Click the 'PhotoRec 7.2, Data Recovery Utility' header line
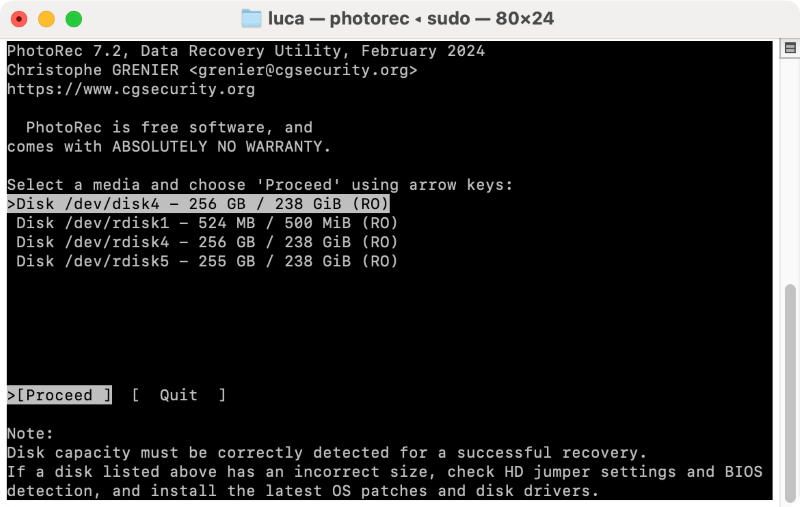The width and height of the screenshot is (800, 507). click(x=246, y=51)
